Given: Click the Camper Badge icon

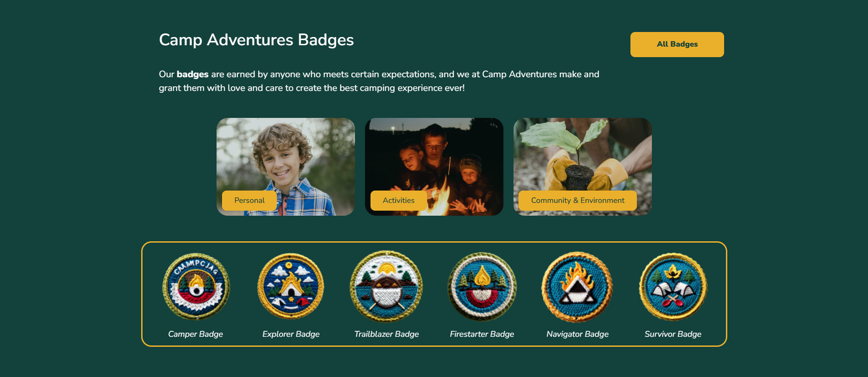Looking at the screenshot, I should point(196,287).
